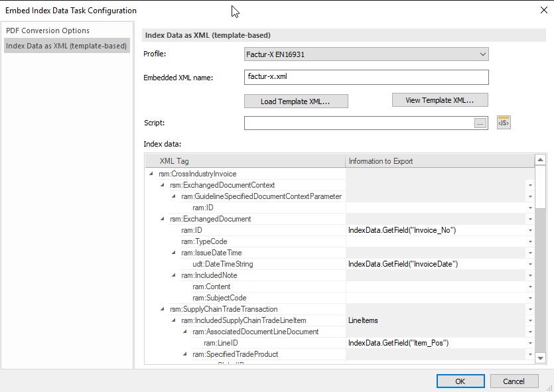Click the View Template XML button
Image resolution: width=554 pixels, height=392 pixels.
pos(440,99)
